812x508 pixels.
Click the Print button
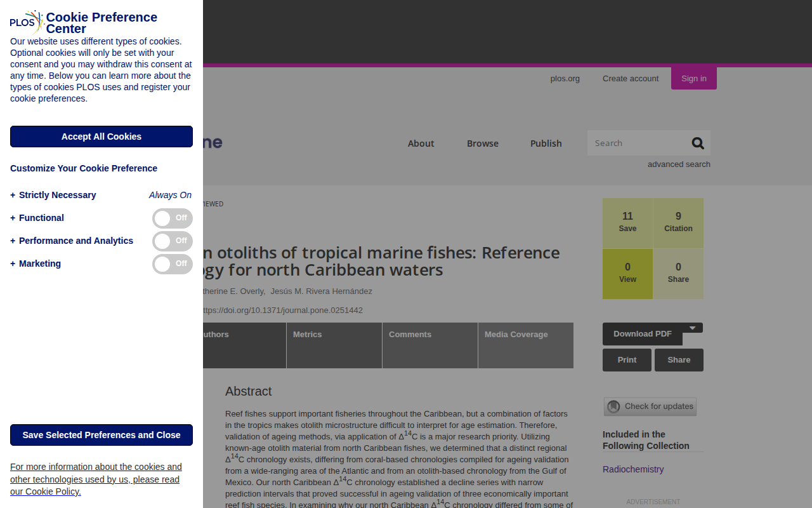point(627,360)
